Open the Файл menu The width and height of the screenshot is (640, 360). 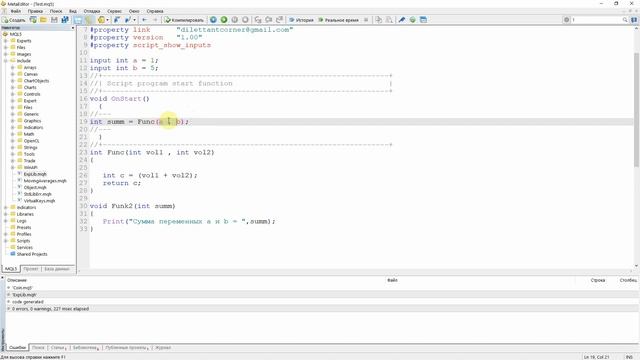16,11
